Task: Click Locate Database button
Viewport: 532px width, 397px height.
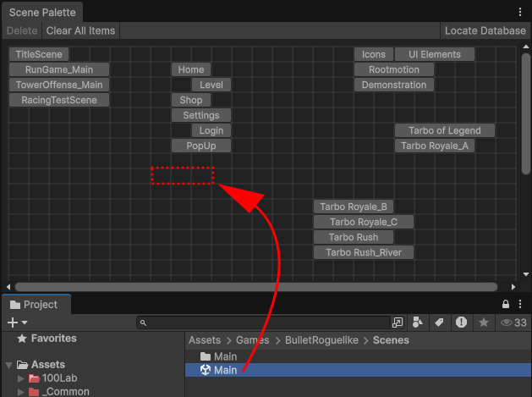Action: (485, 30)
